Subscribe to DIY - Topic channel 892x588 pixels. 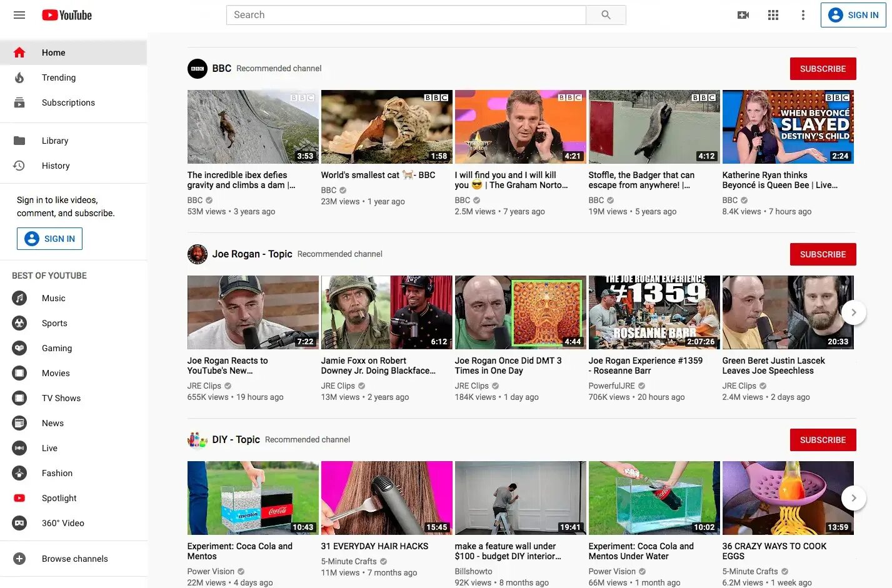click(x=823, y=440)
